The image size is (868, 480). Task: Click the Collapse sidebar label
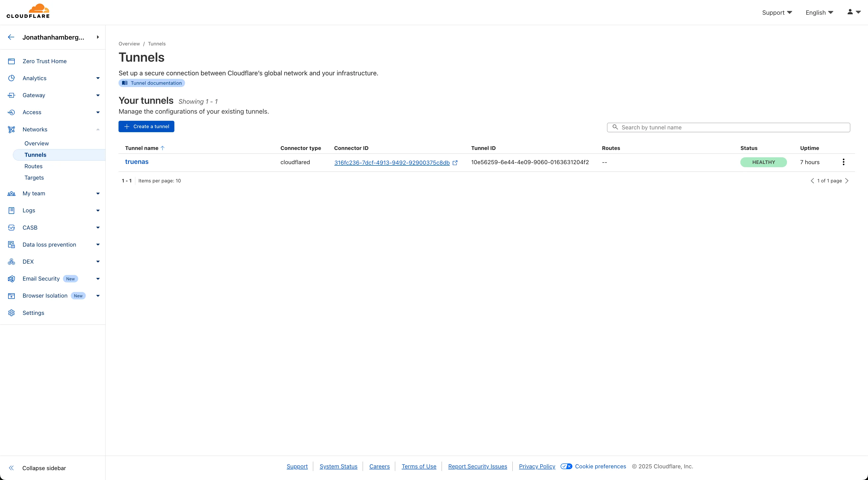pyautogui.click(x=44, y=468)
